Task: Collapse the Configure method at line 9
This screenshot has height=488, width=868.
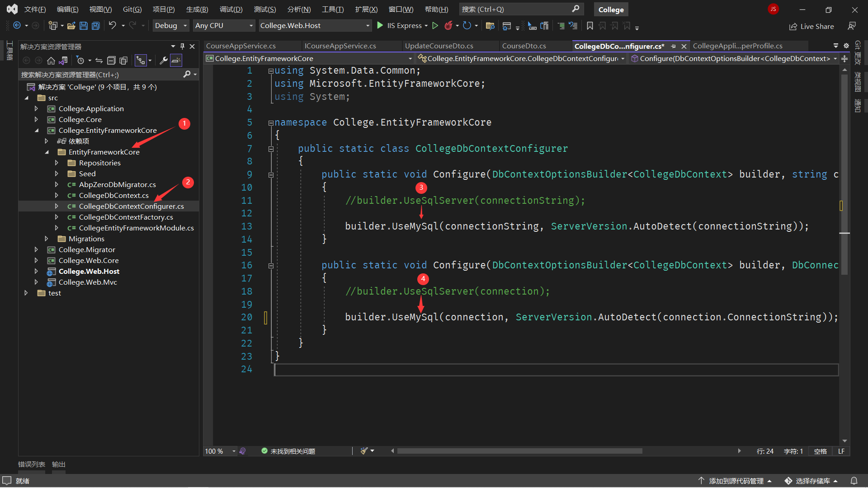Action: click(x=271, y=175)
